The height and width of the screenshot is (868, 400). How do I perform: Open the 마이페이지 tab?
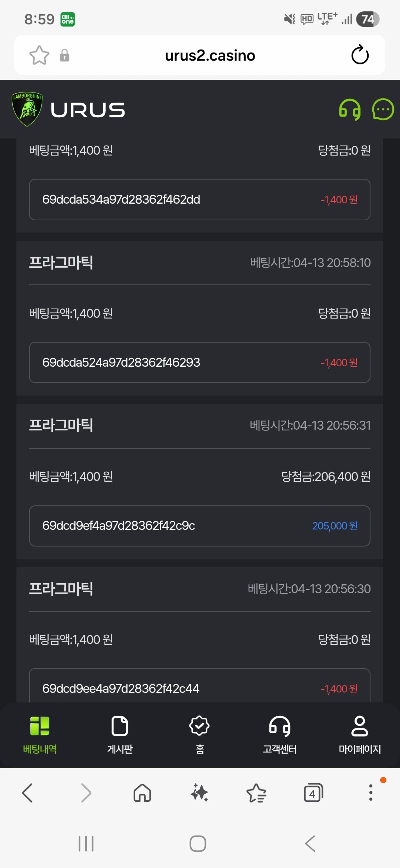360,734
